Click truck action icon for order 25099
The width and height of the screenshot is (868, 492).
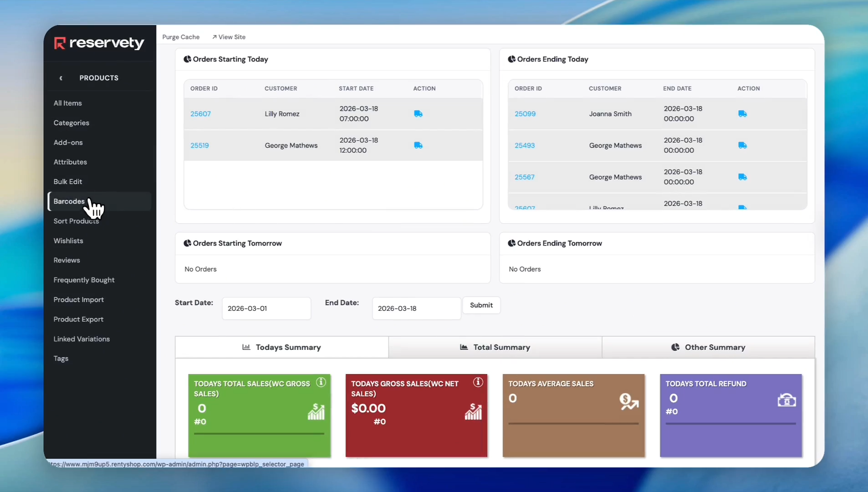pyautogui.click(x=742, y=114)
